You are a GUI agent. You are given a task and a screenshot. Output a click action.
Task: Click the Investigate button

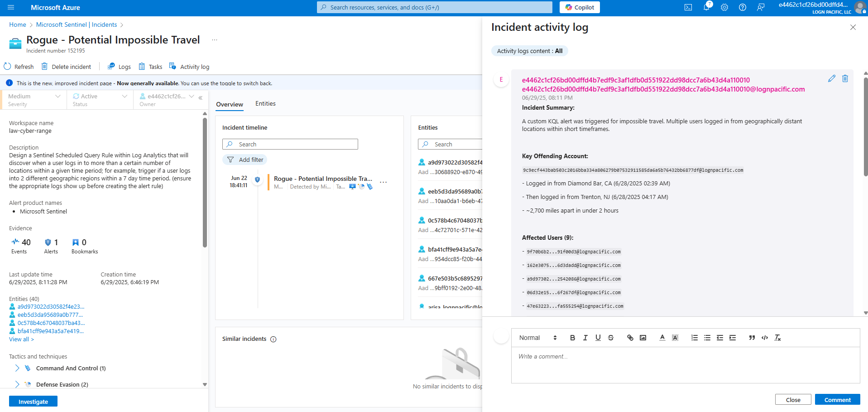pos(33,402)
